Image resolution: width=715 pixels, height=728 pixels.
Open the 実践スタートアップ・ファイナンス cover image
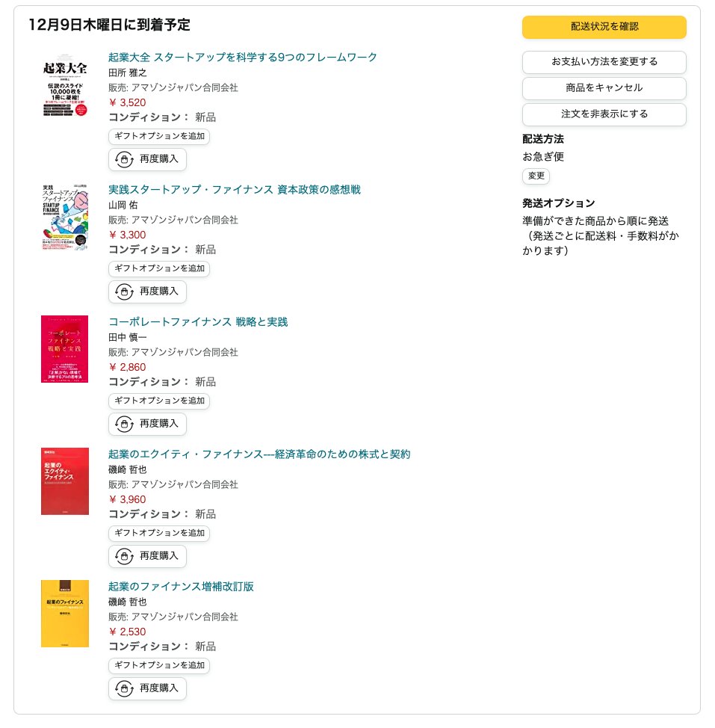tap(65, 217)
